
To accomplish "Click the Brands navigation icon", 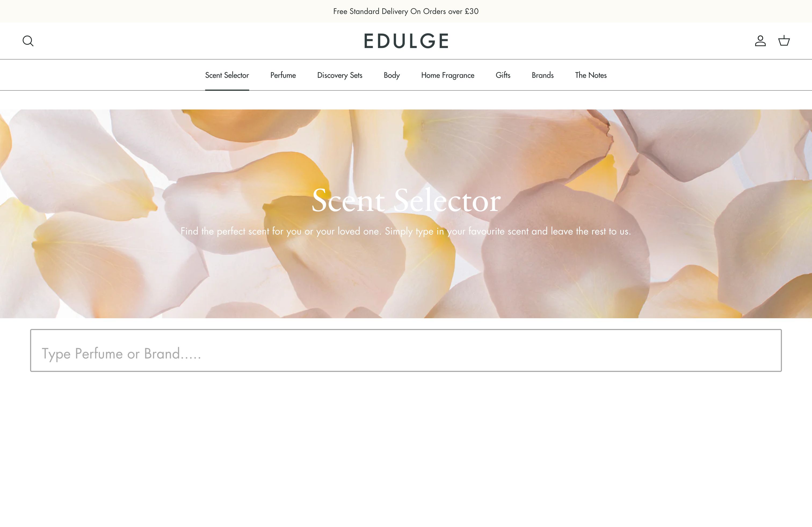I will [x=543, y=75].
